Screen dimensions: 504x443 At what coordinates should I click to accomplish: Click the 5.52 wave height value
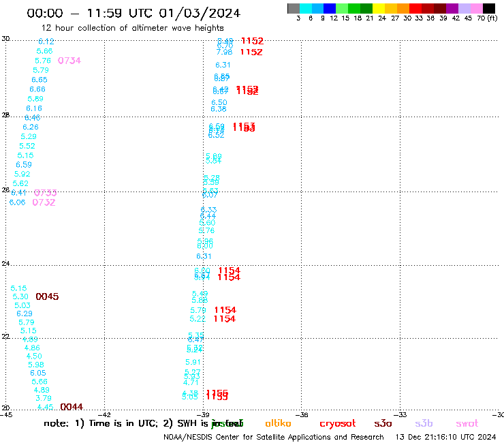27,146
